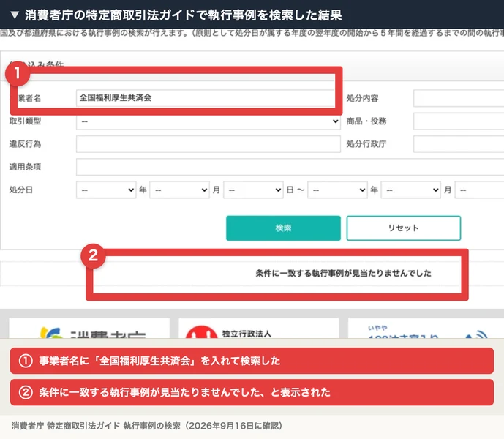The image size is (504, 439).
Task: Click the リセット reset button
Action: coord(403,228)
